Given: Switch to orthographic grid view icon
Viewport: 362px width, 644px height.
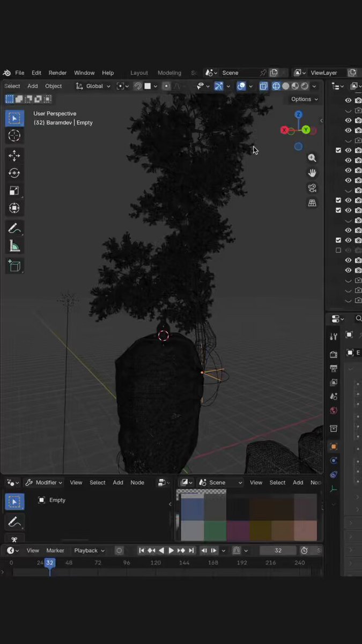Looking at the screenshot, I should click(312, 203).
